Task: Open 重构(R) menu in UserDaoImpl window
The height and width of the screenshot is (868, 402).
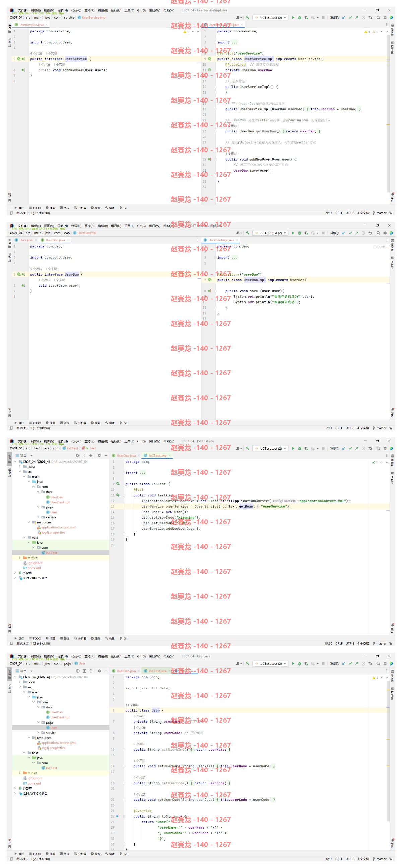Action: click(89, 226)
